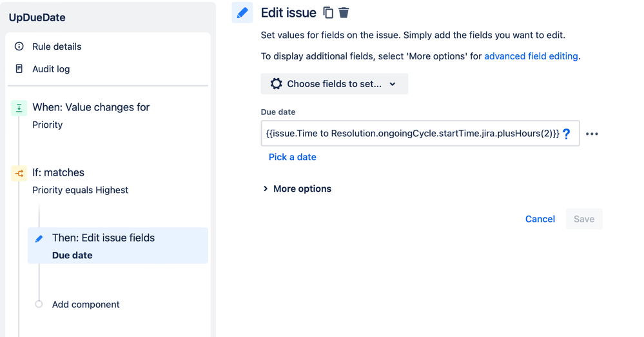Screen dimensions: 644x337
Task: Click the Rule details info icon
Action: pyautogui.click(x=19, y=46)
